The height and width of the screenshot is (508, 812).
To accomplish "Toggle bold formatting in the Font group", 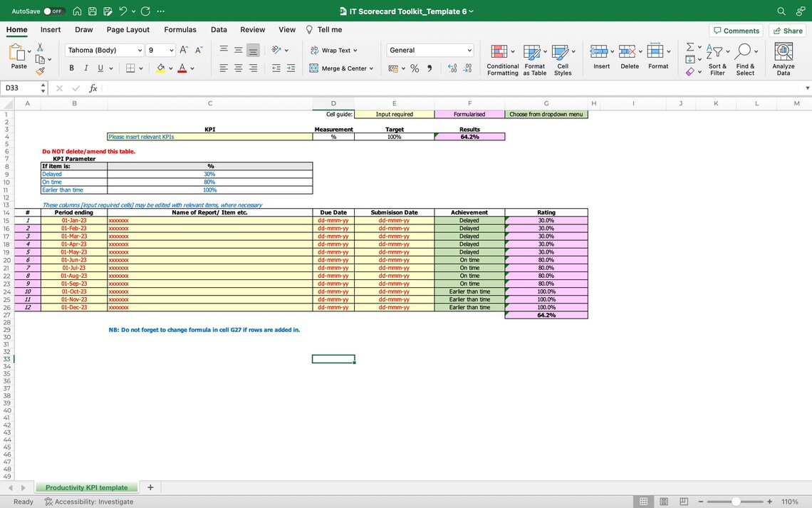I will click(71, 68).
